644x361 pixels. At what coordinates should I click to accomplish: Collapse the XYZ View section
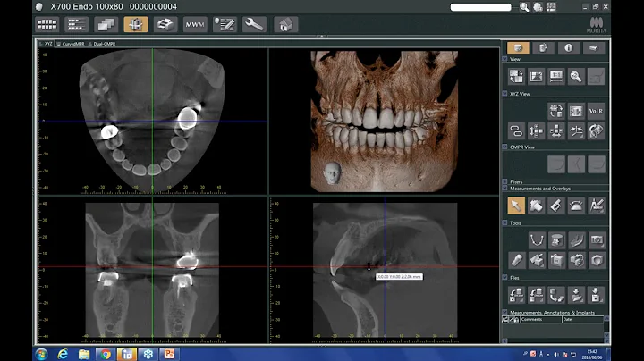504,94
